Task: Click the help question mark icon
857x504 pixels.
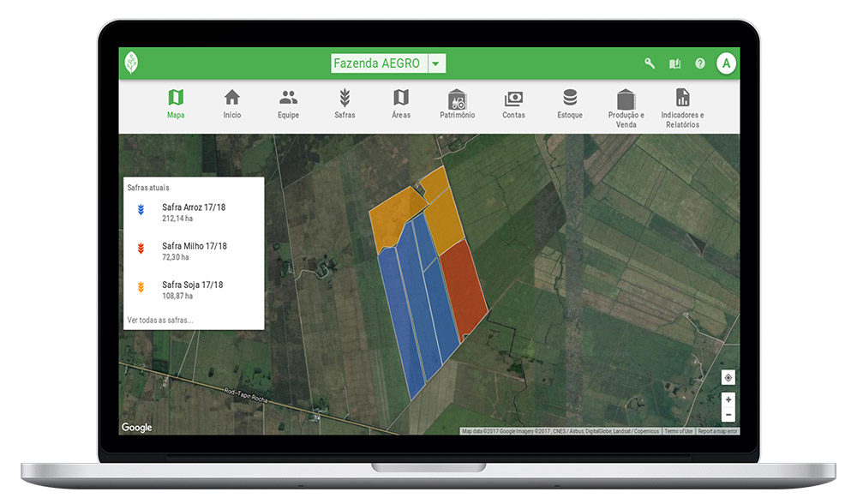Action: point(700,63)
